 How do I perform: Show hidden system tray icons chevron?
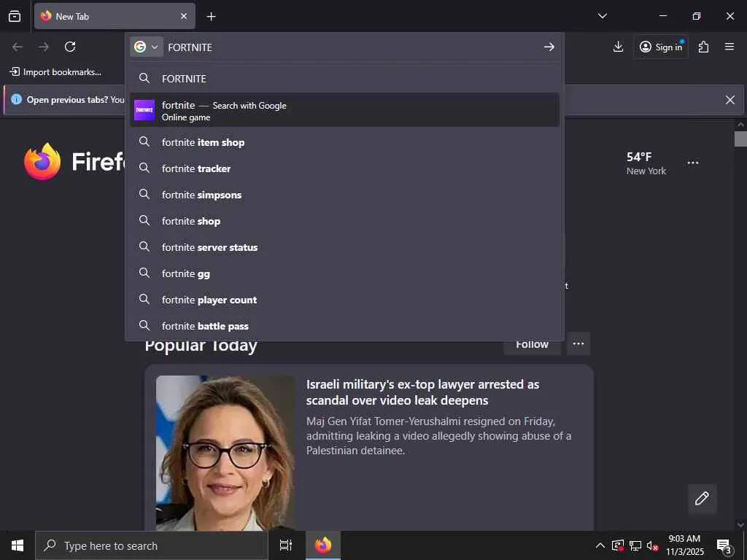[x=600, y=545]
